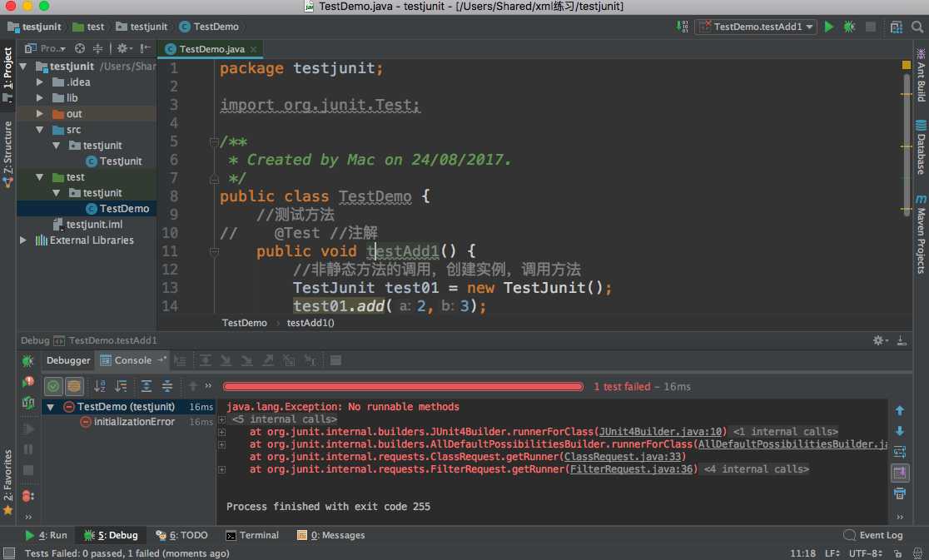Expand the .idea folder
Screen dimensions: 929x560
tap(40, 82)
